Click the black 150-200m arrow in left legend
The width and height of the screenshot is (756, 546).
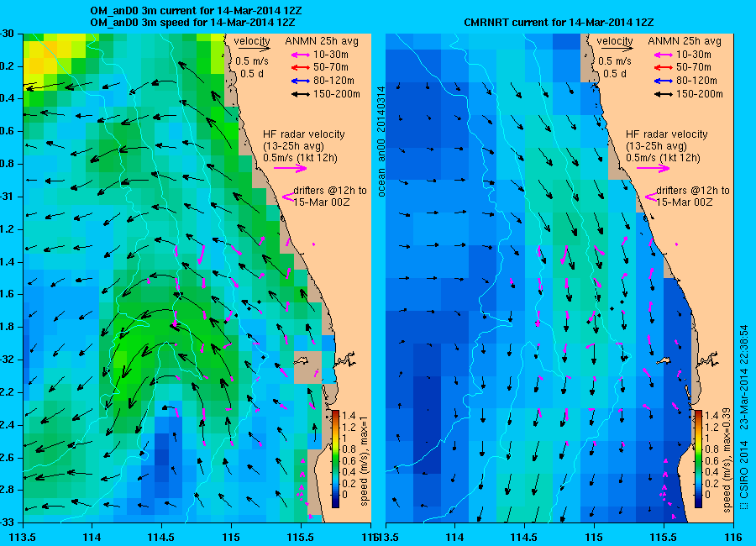(x=301, y=95)
